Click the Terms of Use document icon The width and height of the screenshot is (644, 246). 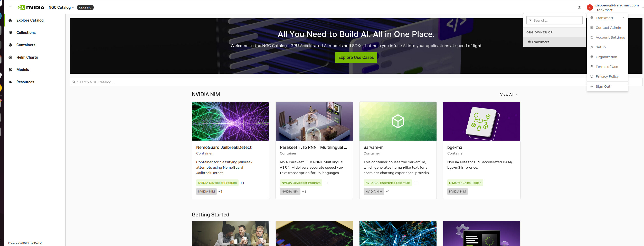[x=592, y=67]
